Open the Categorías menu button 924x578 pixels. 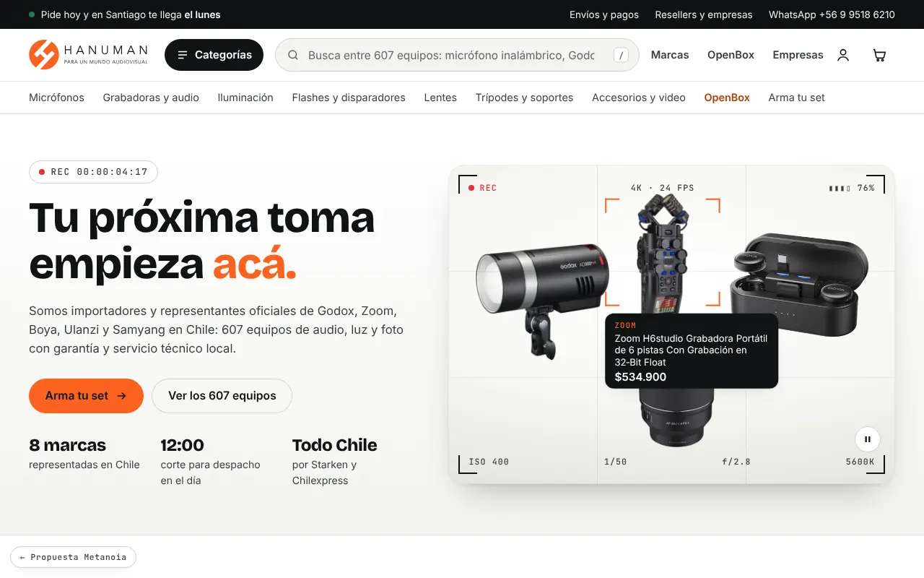[214, 55]
